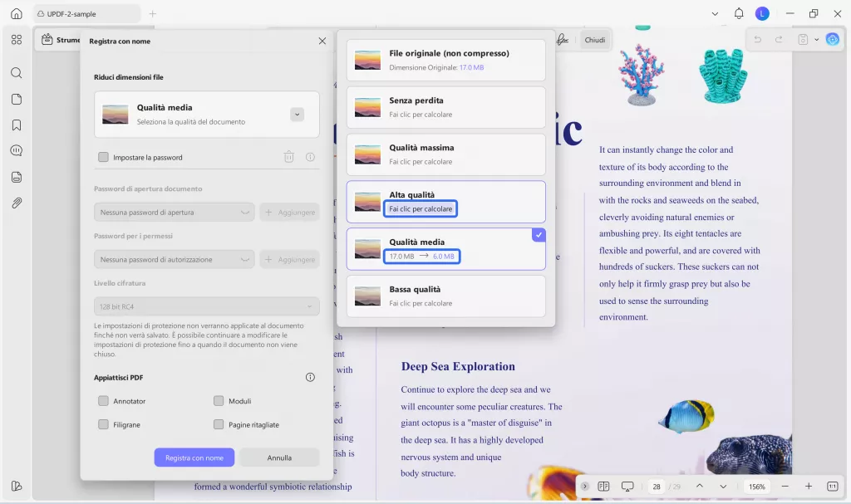Start slideshow presentation icon

627,486
